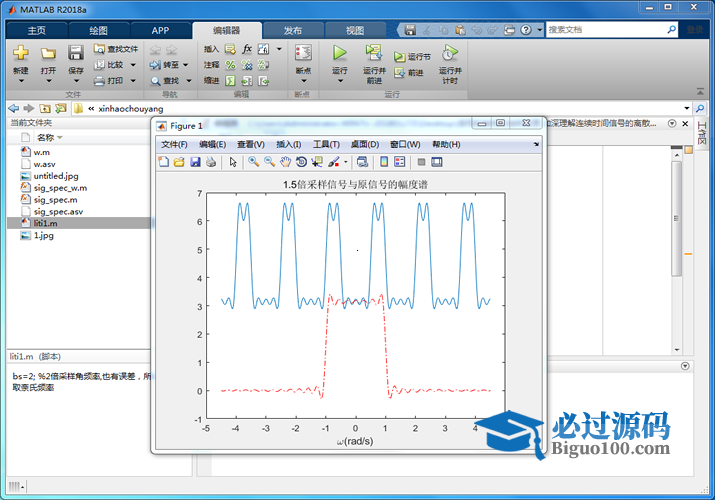Open the New (新建) dropdown in ribbon
Image resolution: width=715 pixels, height=500 pixels.
[21, 81]
